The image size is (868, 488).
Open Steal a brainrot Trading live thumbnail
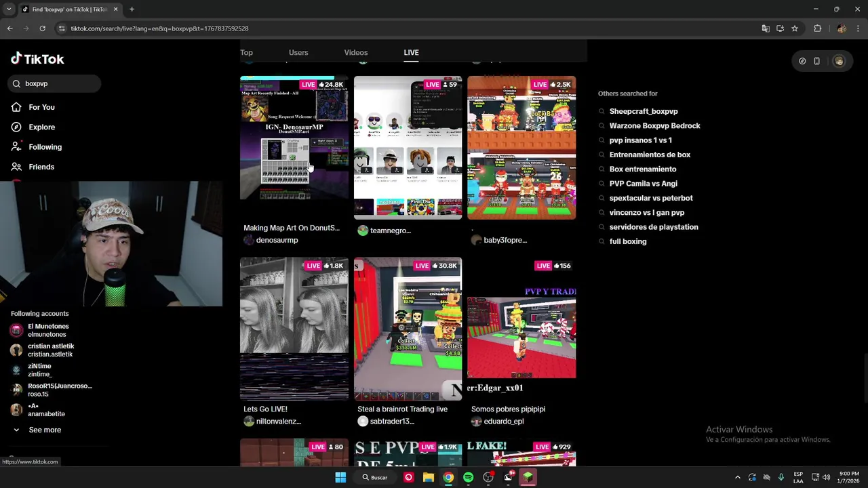pyautogui.click(x=408, y=329)
